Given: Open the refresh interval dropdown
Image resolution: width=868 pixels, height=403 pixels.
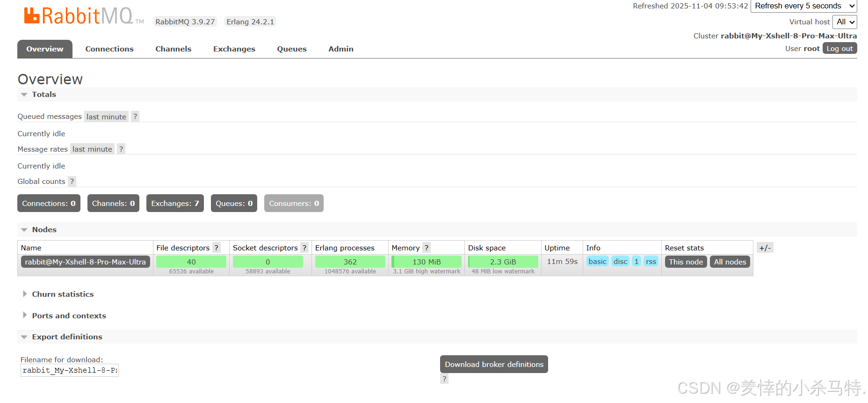Looking at the screenshot, I should point(803,6).
